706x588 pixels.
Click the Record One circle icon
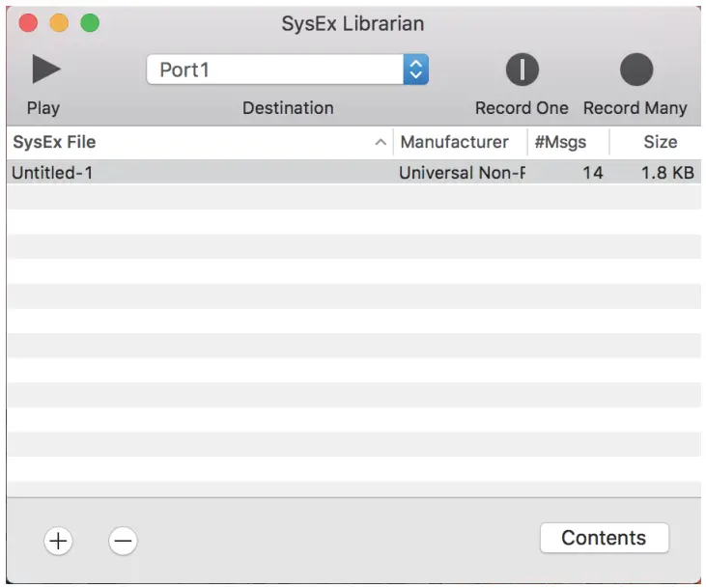pyautogui.click(x=522, y=70)
